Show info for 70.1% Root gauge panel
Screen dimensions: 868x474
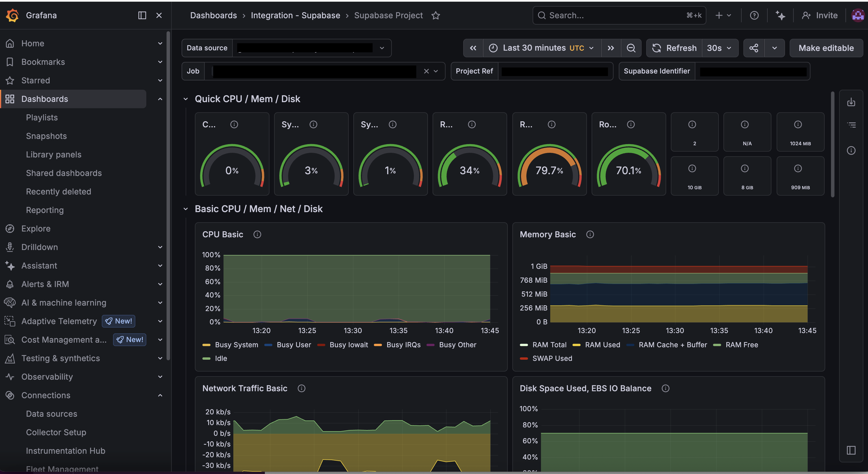pyautogui.click(x=631, y=125)
